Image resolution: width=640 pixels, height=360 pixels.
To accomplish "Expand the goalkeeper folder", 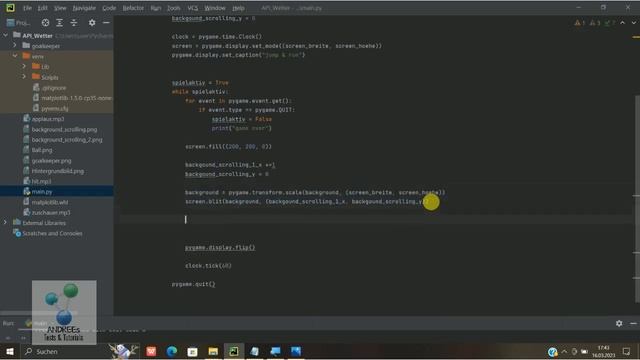I will pos(15,45).
